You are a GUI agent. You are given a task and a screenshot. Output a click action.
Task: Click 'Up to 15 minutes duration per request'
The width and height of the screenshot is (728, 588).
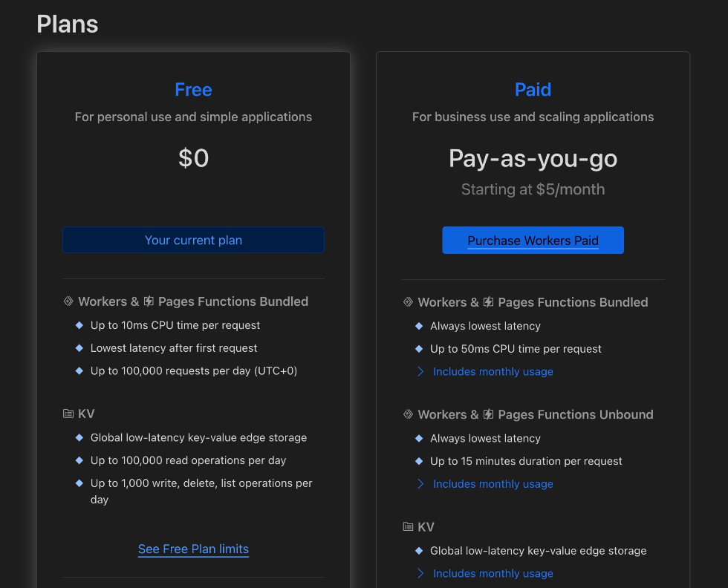click(526, 461)
